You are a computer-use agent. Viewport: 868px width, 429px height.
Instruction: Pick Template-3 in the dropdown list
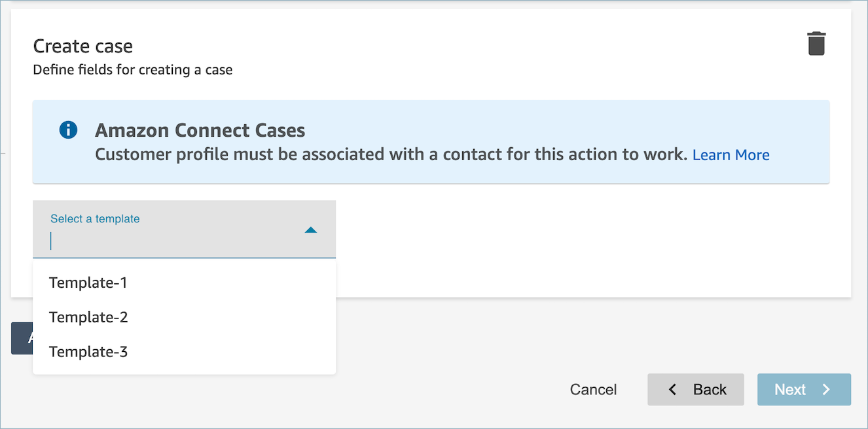click(88, 352)
